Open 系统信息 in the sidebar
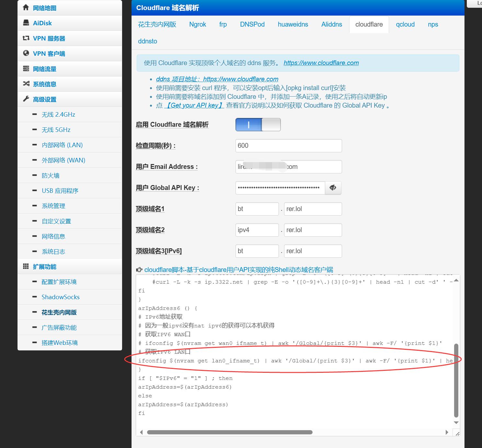The width and height of the screenshot is (482, 448). (70, 84)
